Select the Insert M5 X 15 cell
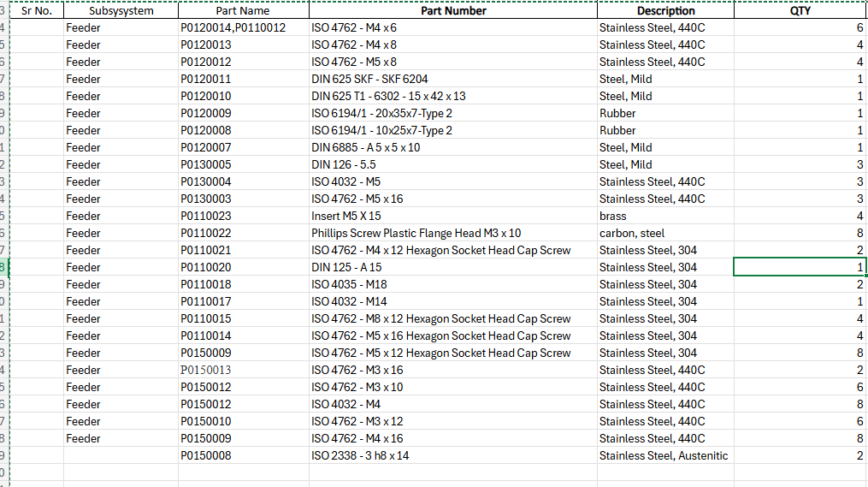 click(346, 216)
